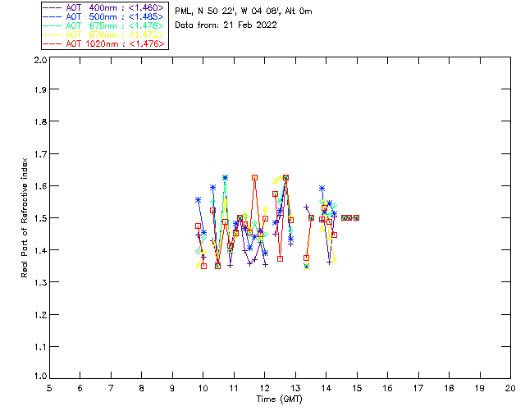Click the 1.5 y-axis tick label
525x420 pixels.
coord(40,218)
